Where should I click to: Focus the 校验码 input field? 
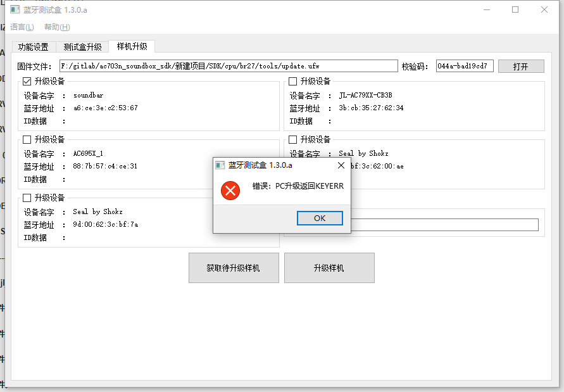(465, 66)
